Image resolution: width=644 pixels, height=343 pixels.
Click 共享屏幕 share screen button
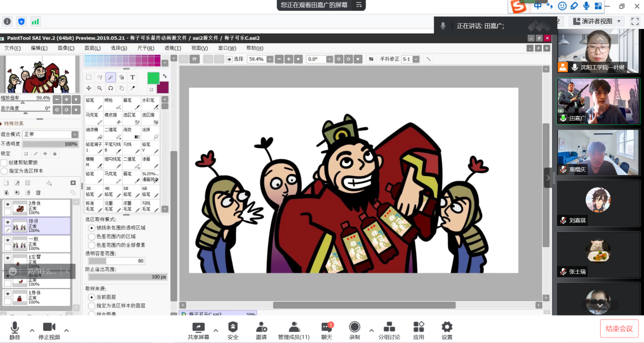point(199,331)
